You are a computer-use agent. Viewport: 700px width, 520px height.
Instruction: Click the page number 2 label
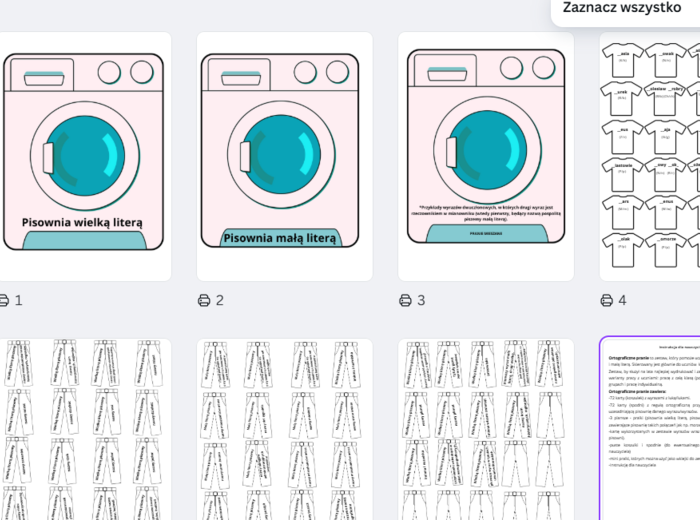[220, 300]
